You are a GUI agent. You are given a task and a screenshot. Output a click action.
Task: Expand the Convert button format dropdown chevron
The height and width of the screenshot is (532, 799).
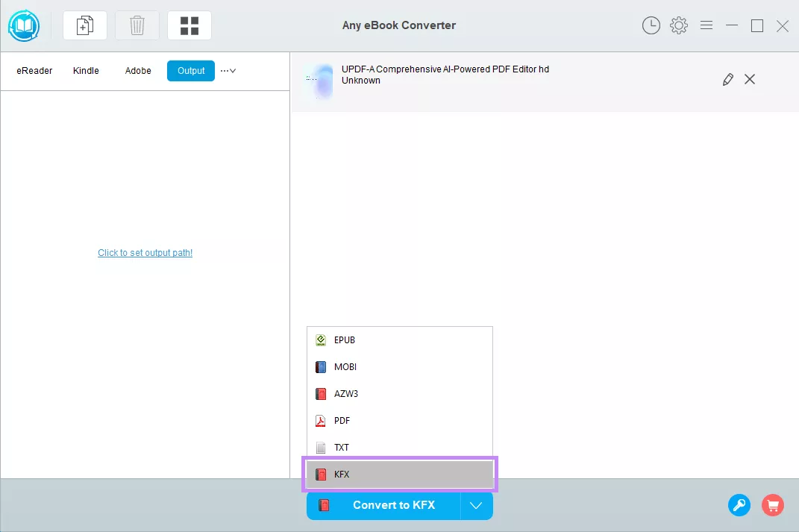click(x=476, y=505)
